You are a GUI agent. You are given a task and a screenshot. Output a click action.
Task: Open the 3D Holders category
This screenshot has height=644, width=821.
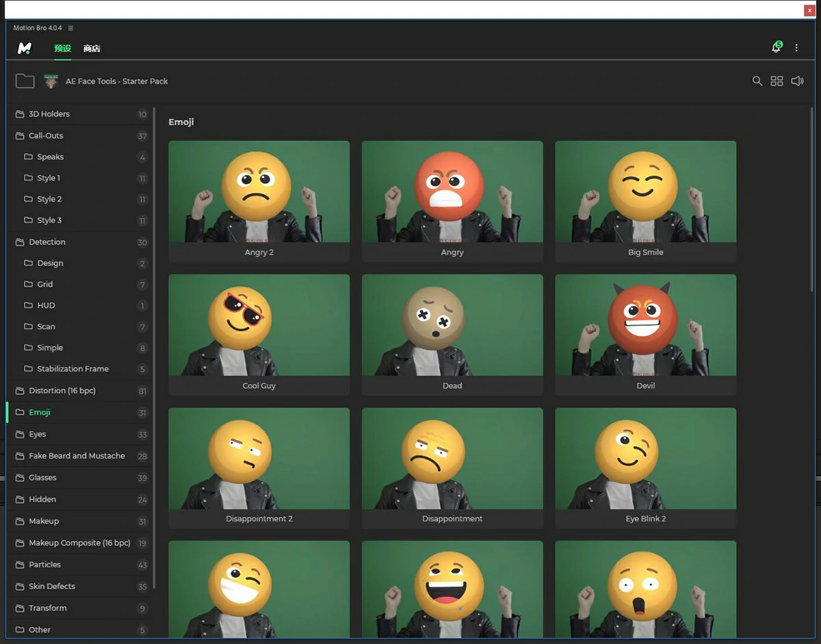tap(81, 114)
